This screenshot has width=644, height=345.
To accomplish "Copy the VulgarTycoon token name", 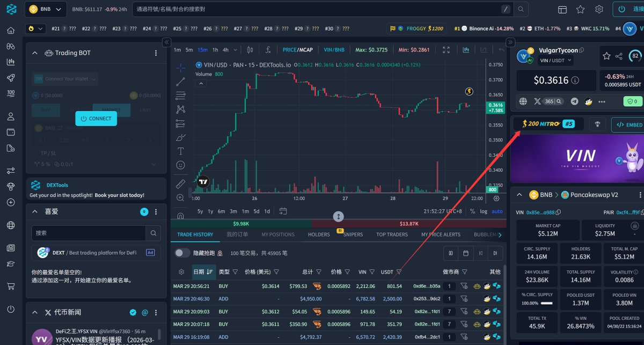I will pyautogui.click(x=582, y=50).
